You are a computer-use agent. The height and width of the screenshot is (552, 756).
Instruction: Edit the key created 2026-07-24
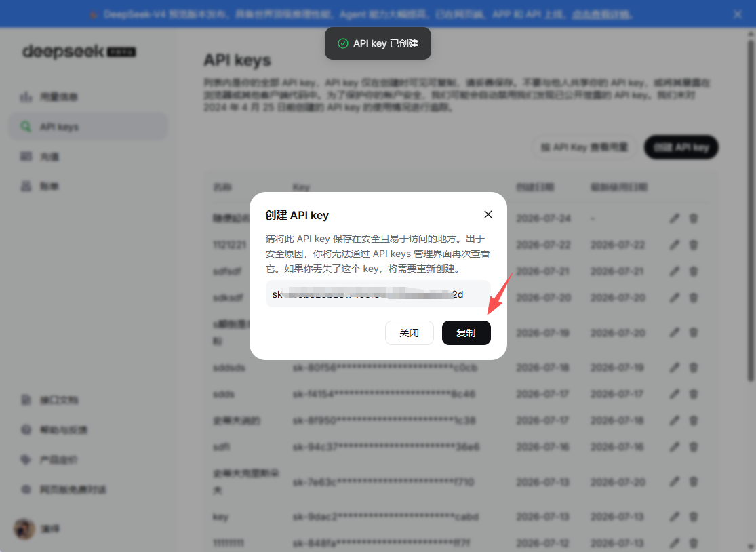674,219
